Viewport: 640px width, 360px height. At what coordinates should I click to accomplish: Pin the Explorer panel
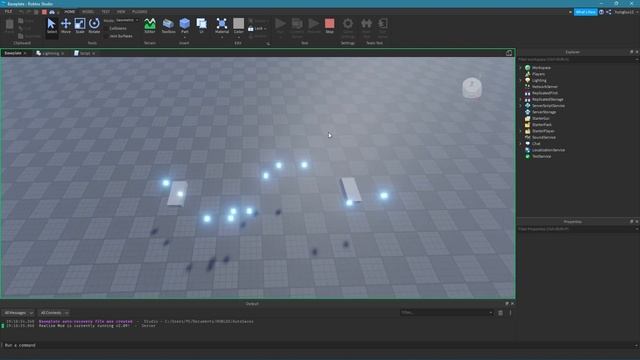tap(631, 52)
